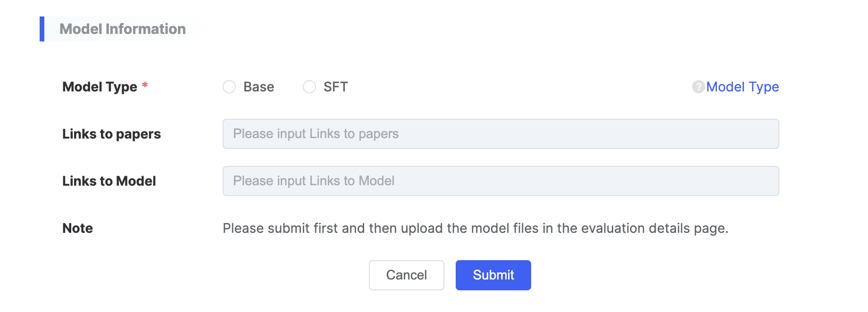Click the "Links to papers" field label
Image resolution: width=868 pixels, height=312 pixels.
pyautogui.click(x=111, y=134)
